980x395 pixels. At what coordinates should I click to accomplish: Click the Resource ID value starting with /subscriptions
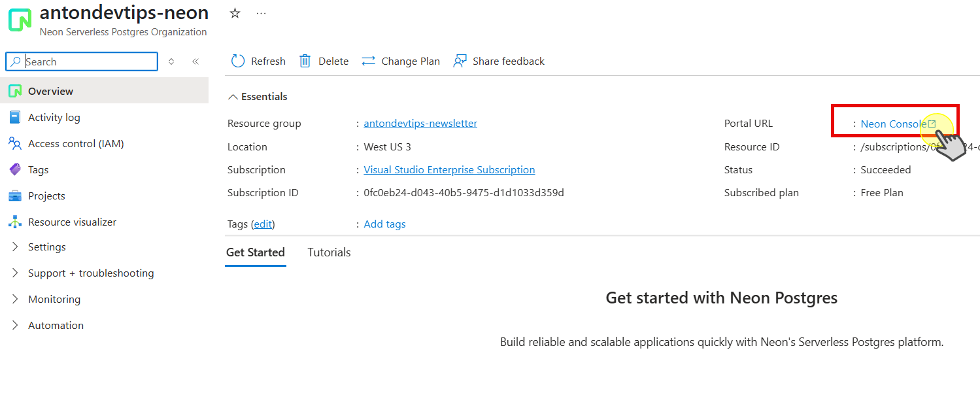[920, 147]
